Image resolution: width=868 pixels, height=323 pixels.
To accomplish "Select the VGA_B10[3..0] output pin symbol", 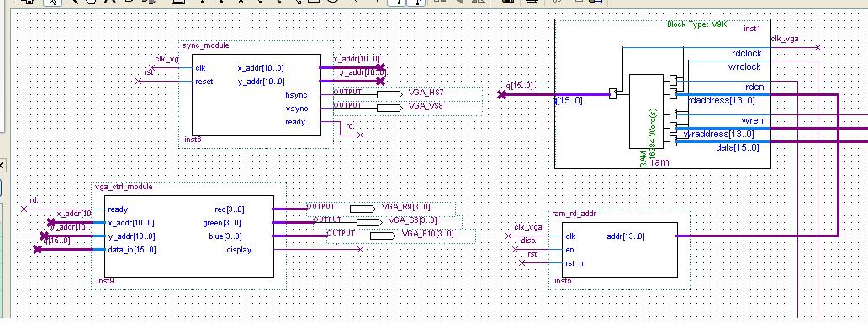I will pos(383,236).
